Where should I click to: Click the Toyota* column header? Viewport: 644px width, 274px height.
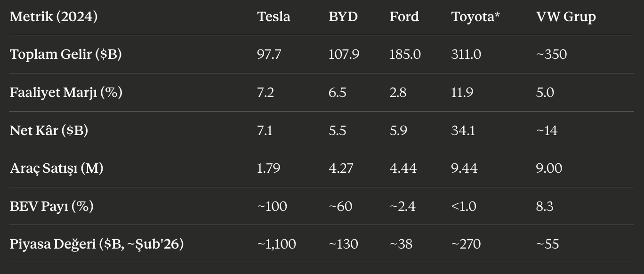tap(475, 17)
